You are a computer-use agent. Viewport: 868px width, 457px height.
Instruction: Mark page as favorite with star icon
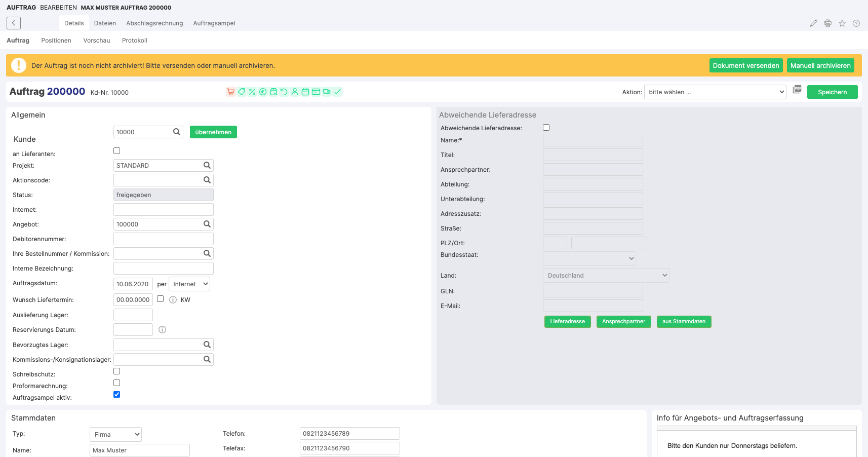tap(842, 23)
